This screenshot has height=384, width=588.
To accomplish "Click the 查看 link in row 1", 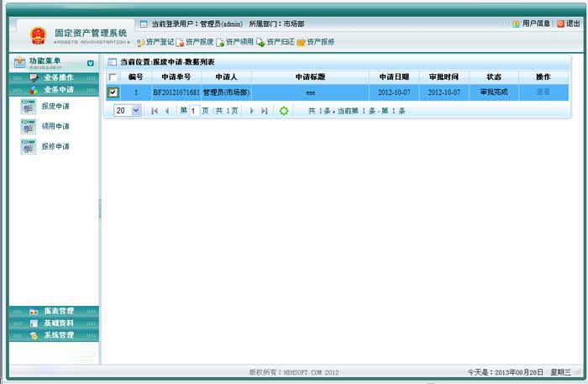I will pos(543,92).
